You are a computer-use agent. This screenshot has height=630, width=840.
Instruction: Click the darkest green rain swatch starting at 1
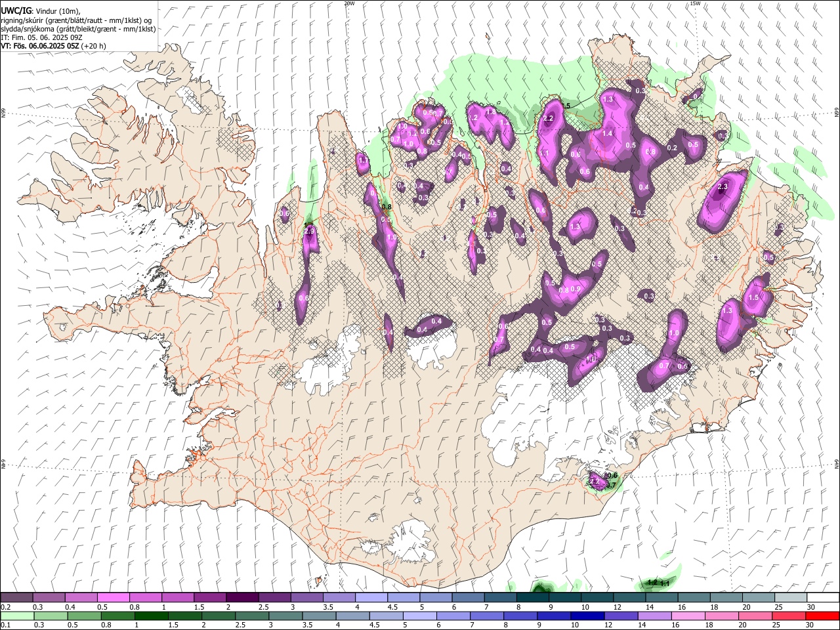[x=151, y=616]
